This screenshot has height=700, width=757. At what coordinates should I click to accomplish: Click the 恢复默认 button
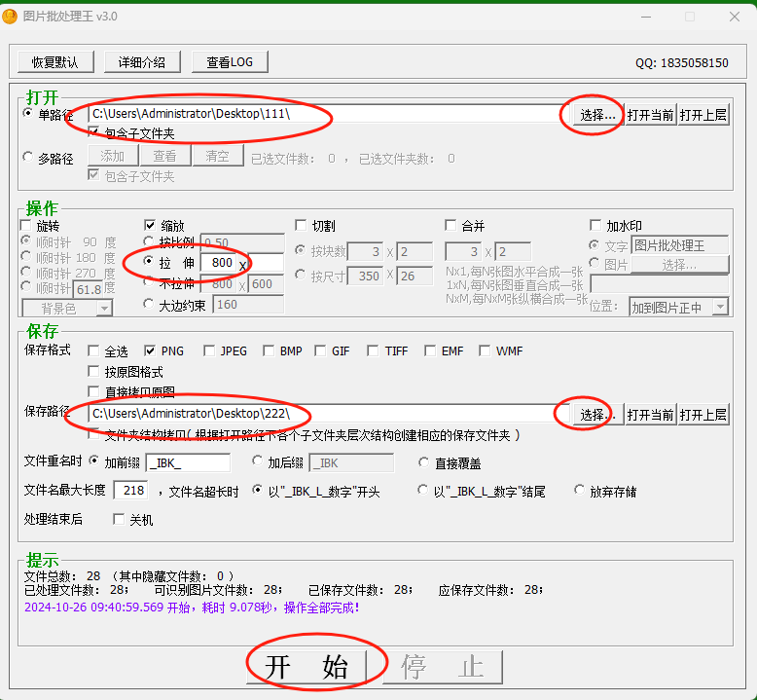55,62
